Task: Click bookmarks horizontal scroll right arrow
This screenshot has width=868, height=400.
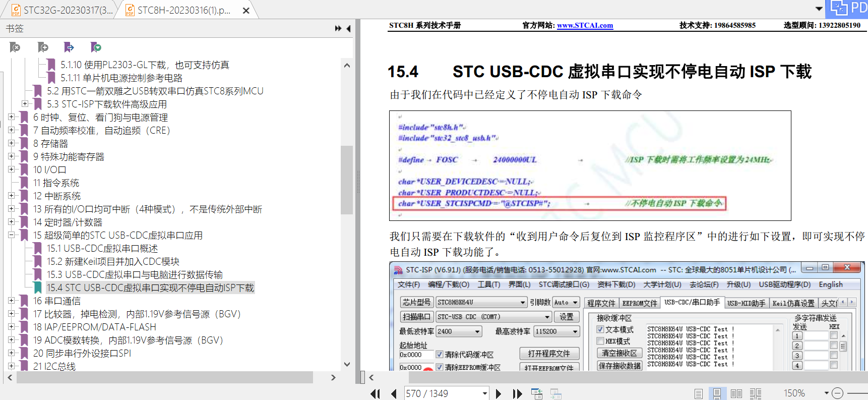Action: click(333, 377)
